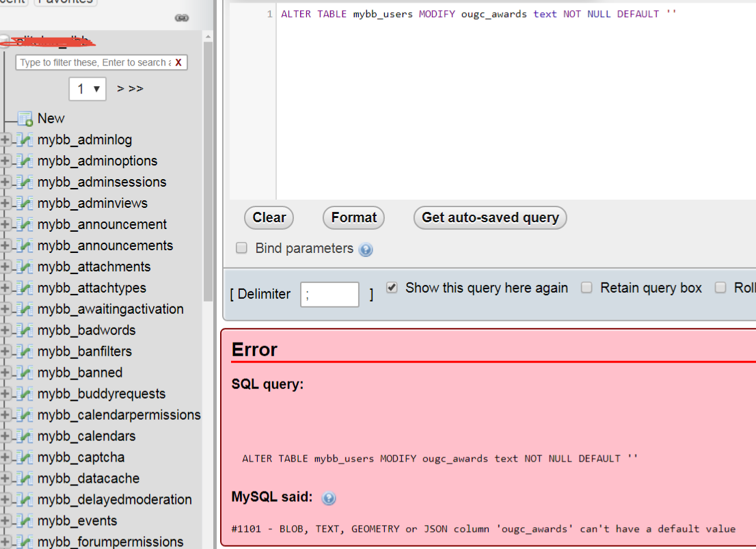Click mybb_awaitingactivation table icon
The image size is (756, 549).
click(x=25, y=309)
